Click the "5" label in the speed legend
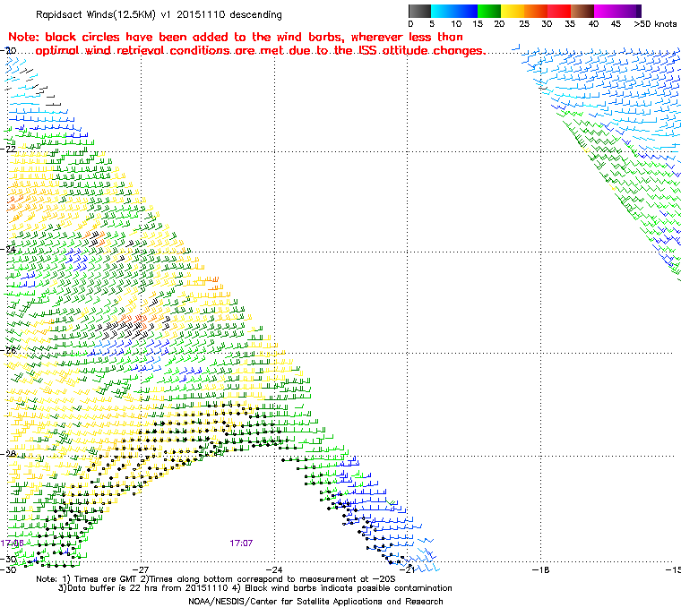 click(x=432, y=24)
